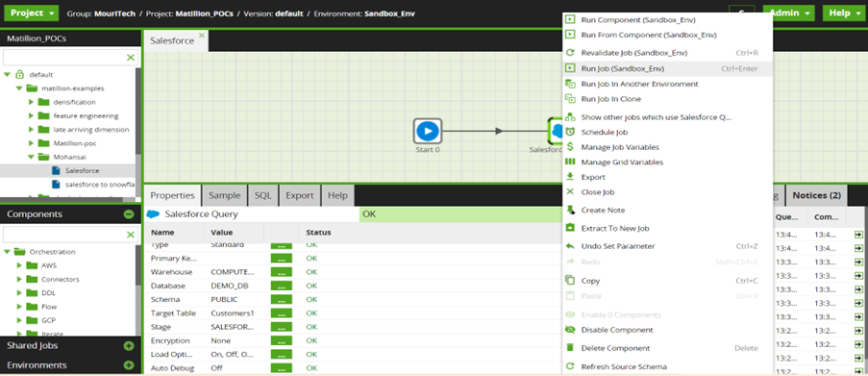
Task: Click the Close Job X icon
Action: pyautogui.click(x=570, y=191)
